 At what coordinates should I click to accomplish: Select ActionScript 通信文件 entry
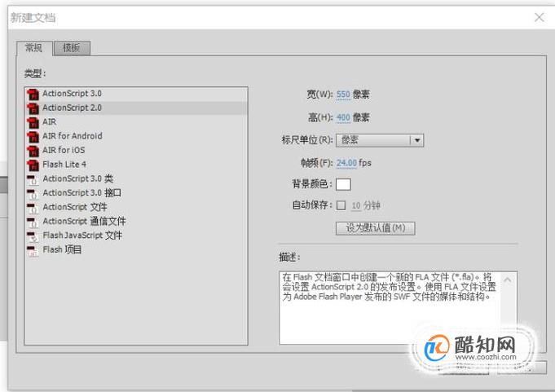point(136,221)
